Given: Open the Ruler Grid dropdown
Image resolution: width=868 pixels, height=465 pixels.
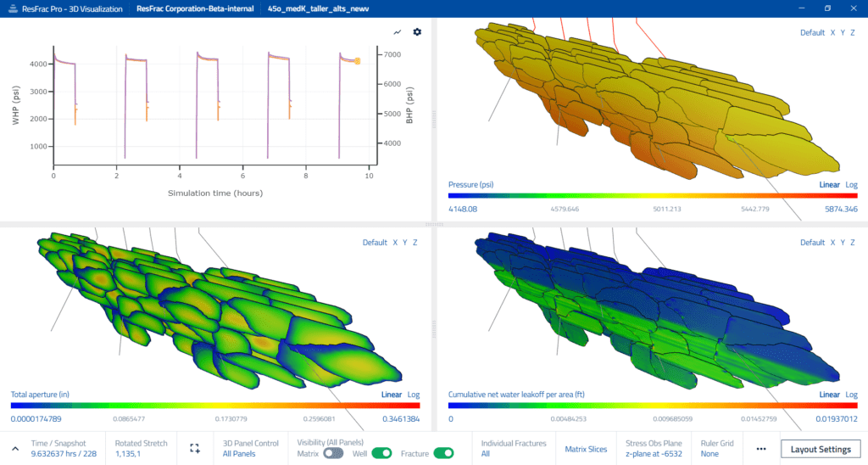Looking at the screenshot, I should [x=716, y=448].
